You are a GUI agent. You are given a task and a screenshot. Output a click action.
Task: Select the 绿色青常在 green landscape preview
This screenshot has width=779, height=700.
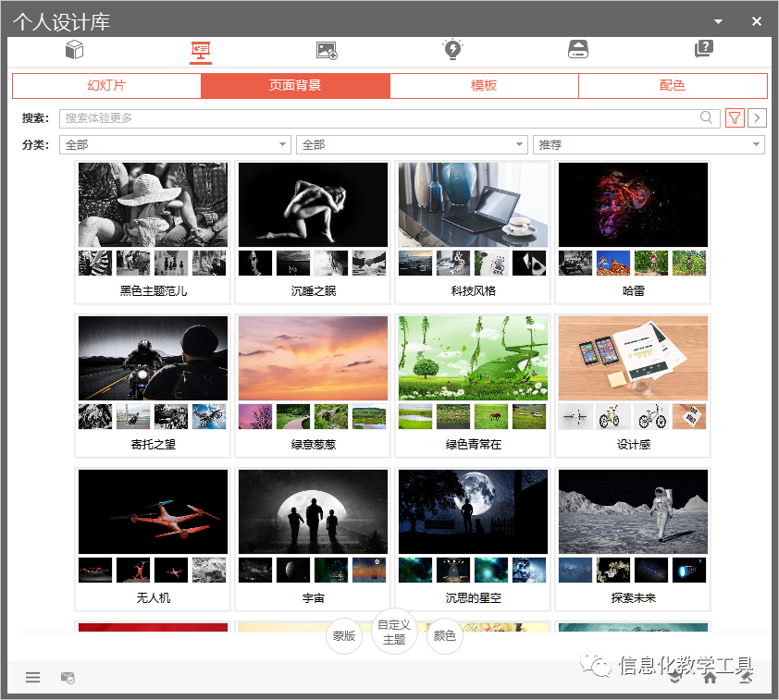pyautogui.click(x=473, y=358)
